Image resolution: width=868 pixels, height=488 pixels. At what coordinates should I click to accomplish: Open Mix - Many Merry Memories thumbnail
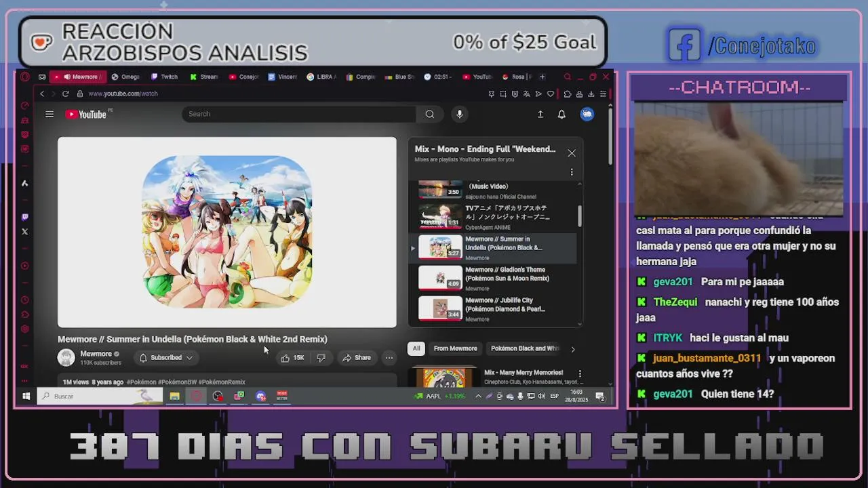(x=444, y=378)
